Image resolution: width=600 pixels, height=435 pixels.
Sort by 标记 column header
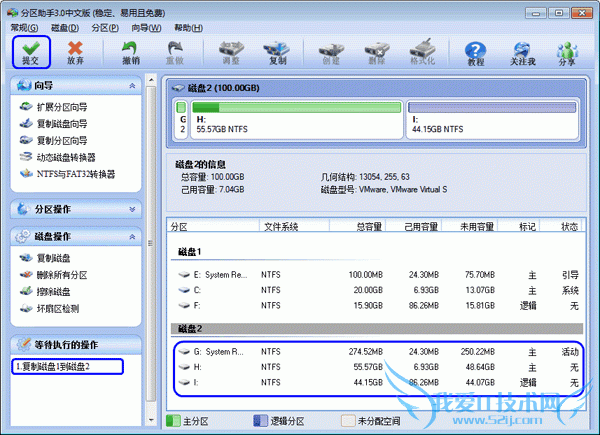pyautogui.click(x=518, y=226)
